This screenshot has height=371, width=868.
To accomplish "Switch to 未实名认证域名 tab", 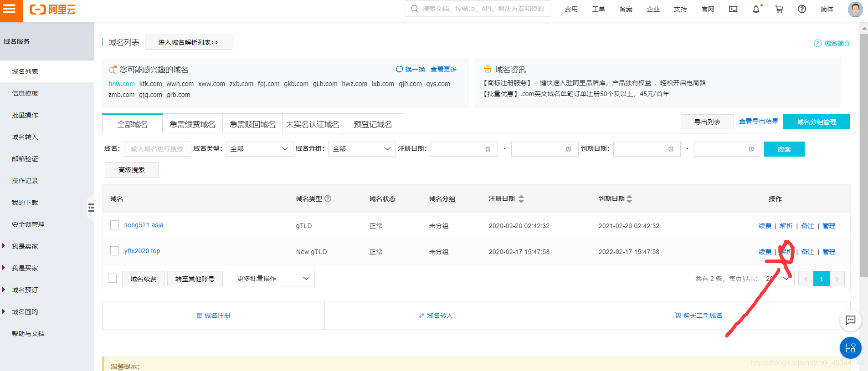I will click(313, 124).
